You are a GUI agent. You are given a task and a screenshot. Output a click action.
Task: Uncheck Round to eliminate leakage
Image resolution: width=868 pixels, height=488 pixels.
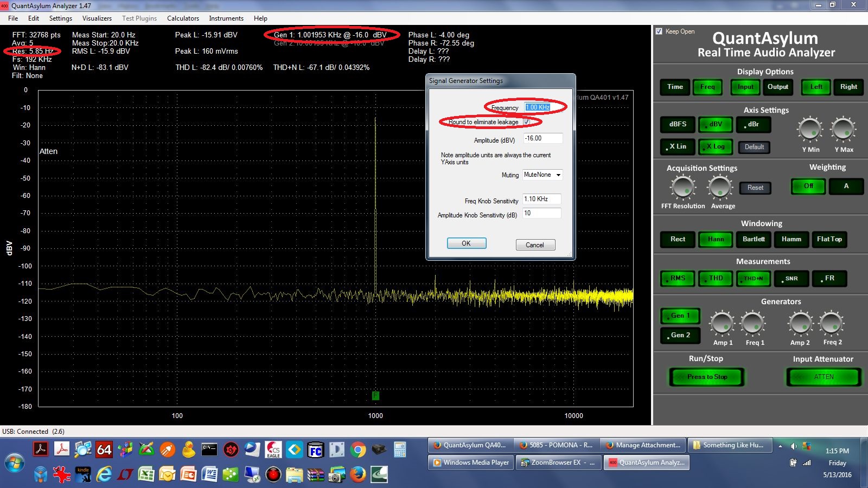pos(527,122)
